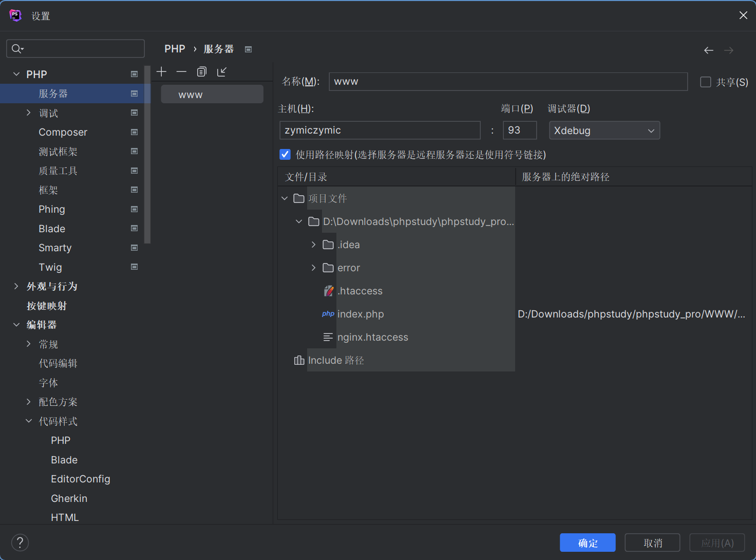
Task: Click project-level icon on Composer row
Action: pyautogui.click(x=135, y=132)
